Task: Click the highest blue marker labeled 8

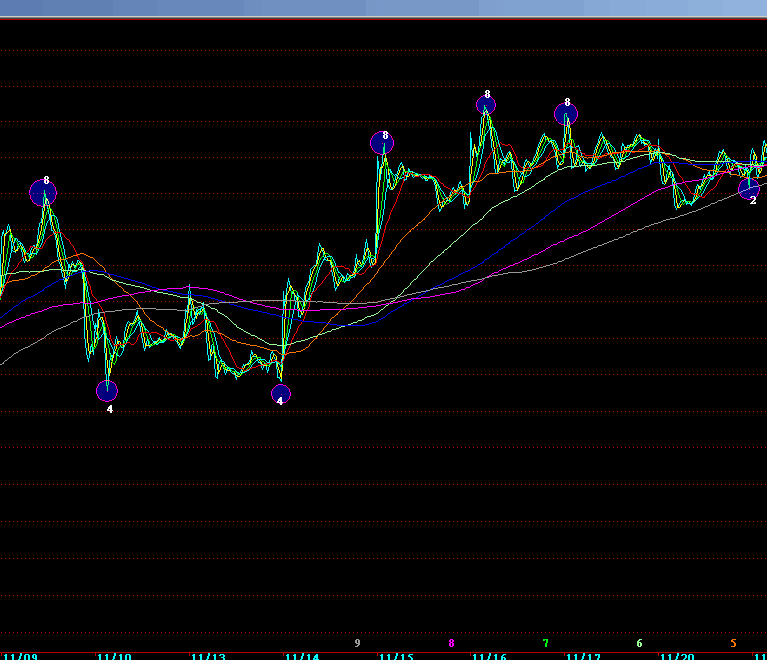Action: [486, 105]
